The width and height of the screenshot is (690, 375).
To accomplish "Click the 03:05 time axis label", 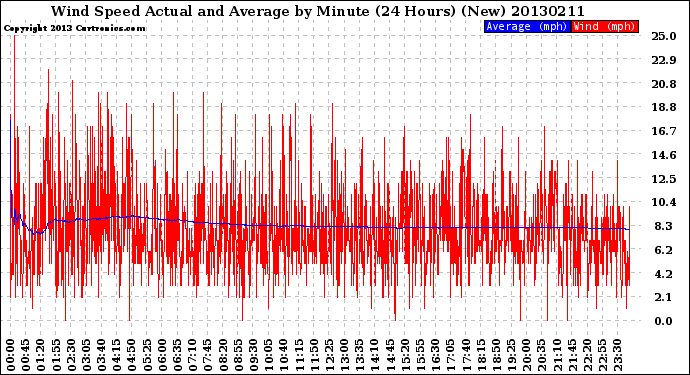I will pos(87,354).
